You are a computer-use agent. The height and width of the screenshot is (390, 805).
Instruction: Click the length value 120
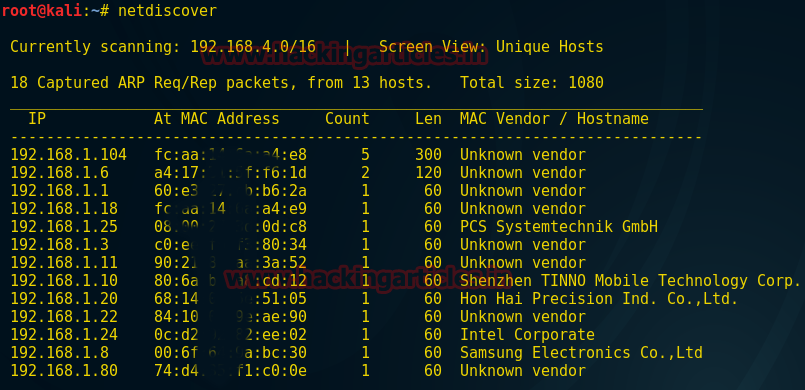click(x=428, y=173)
